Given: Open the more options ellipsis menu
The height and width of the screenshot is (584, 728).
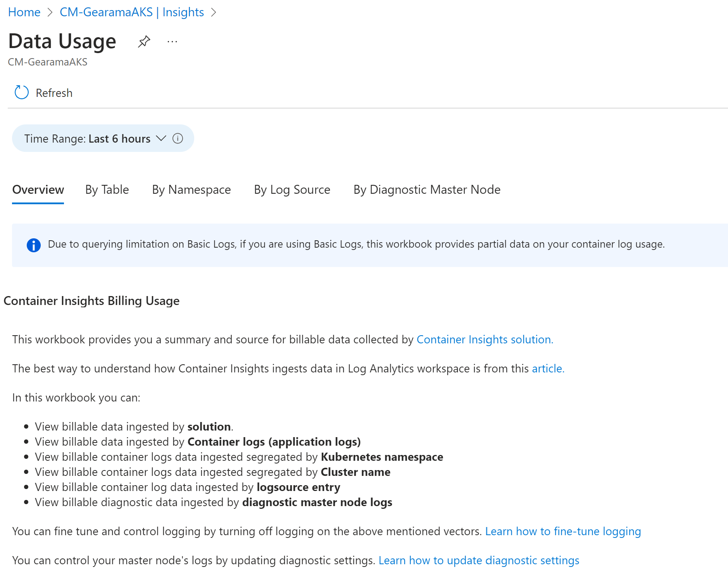Looking at the screenshot, I should 172,41.
